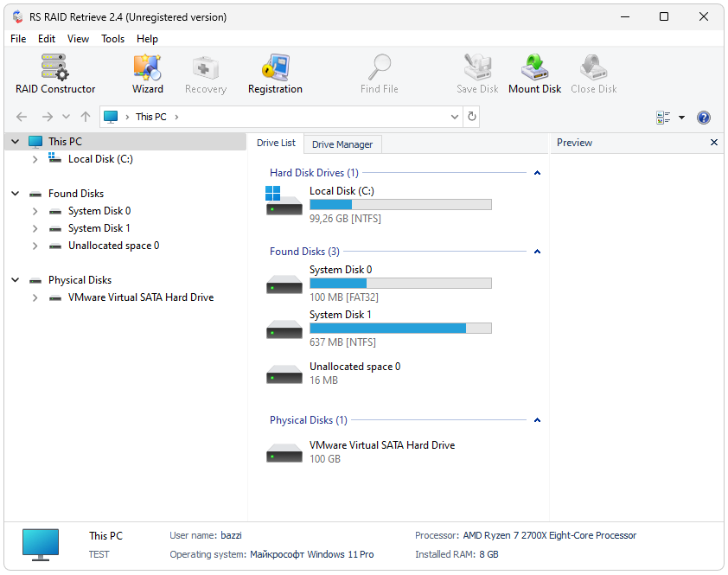Open the File menu

[18, 39]
